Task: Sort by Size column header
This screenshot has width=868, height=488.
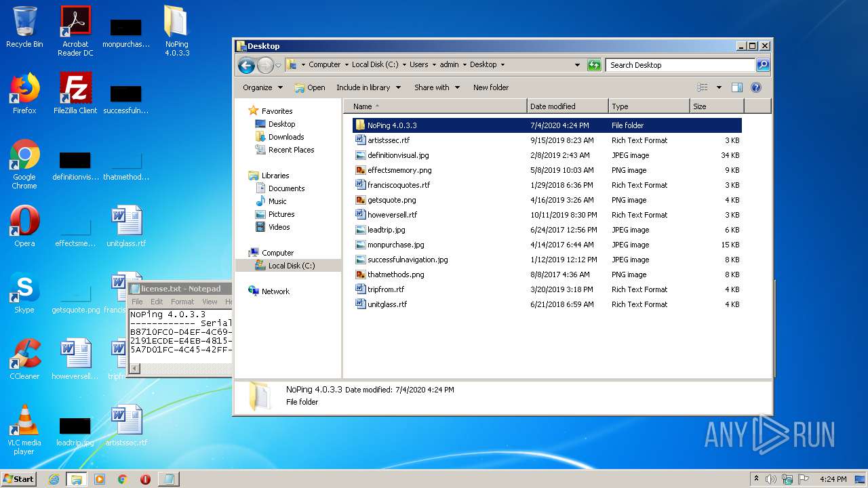Action: click(x=717, y=106)
